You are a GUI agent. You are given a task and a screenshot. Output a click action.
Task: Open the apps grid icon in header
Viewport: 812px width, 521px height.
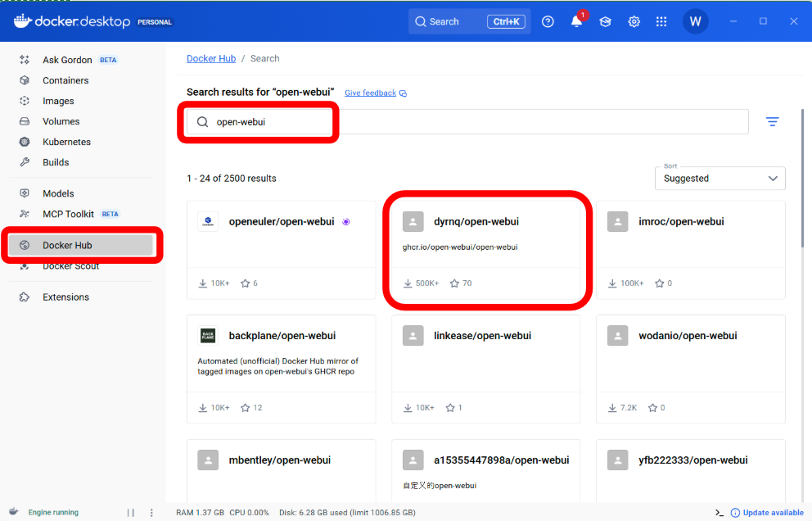coord(661,22)
